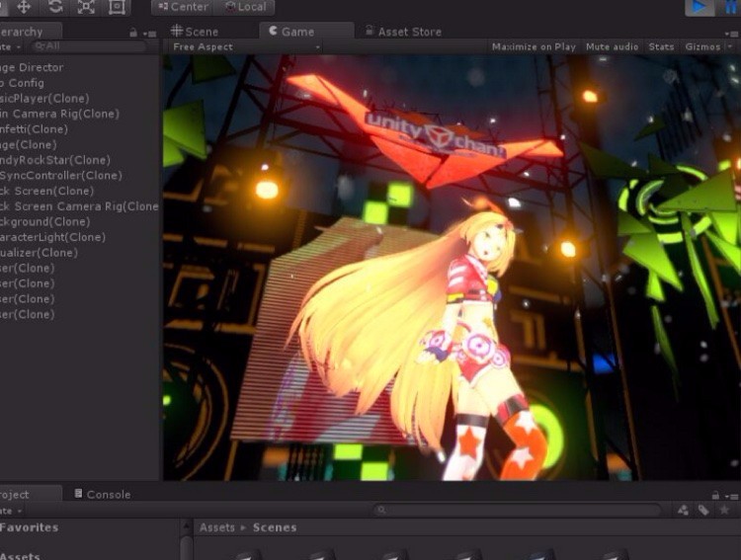Select Stage(Clone) in Hierarchy
741x560 pixels.
point(79,144)
